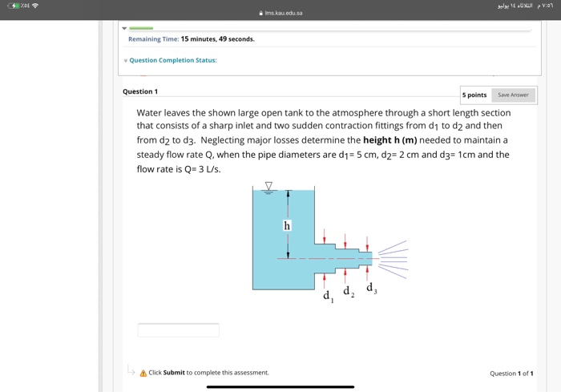Tap the lms.kau.edu.sa address text
The height and width of the screenshot is (392, 561).
pyautogui.click(x=284, y=13)
